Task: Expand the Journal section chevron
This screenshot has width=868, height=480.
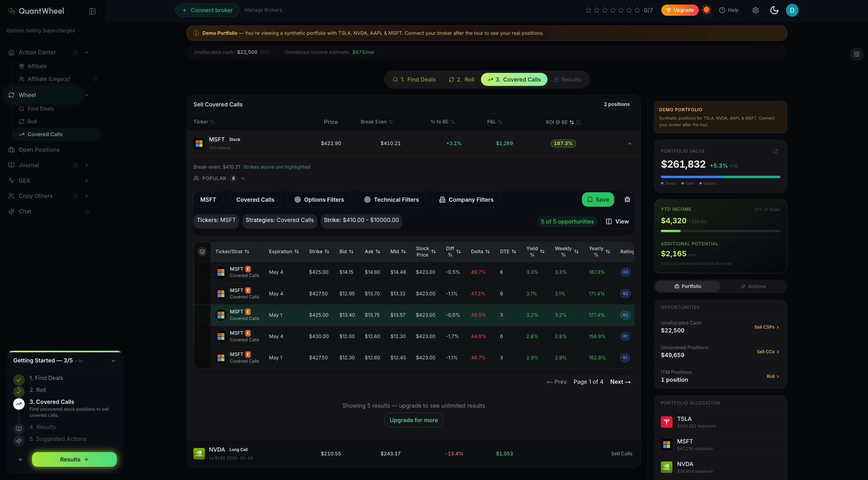Action: point(87,165)
